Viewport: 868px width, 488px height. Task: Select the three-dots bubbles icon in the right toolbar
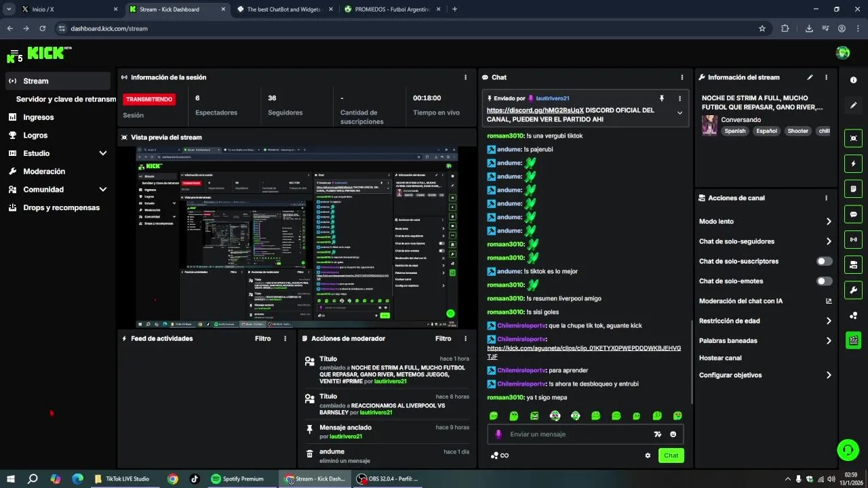coord(853,315)
